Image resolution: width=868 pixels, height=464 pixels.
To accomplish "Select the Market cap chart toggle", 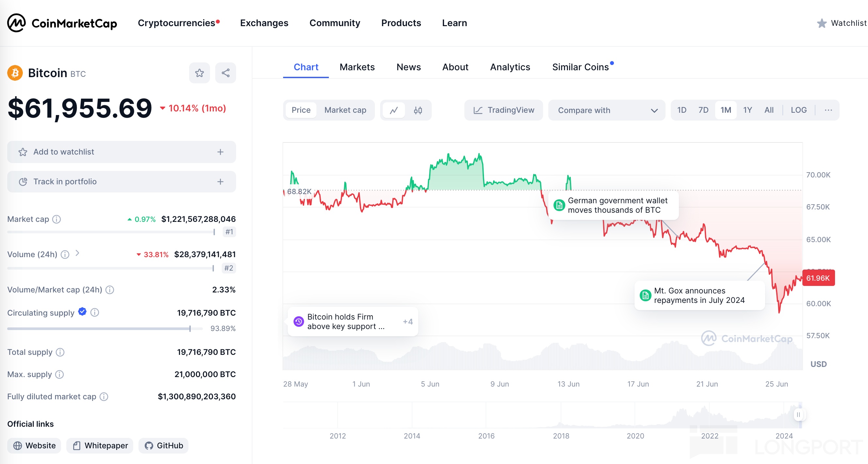I will tap(345, 110).
